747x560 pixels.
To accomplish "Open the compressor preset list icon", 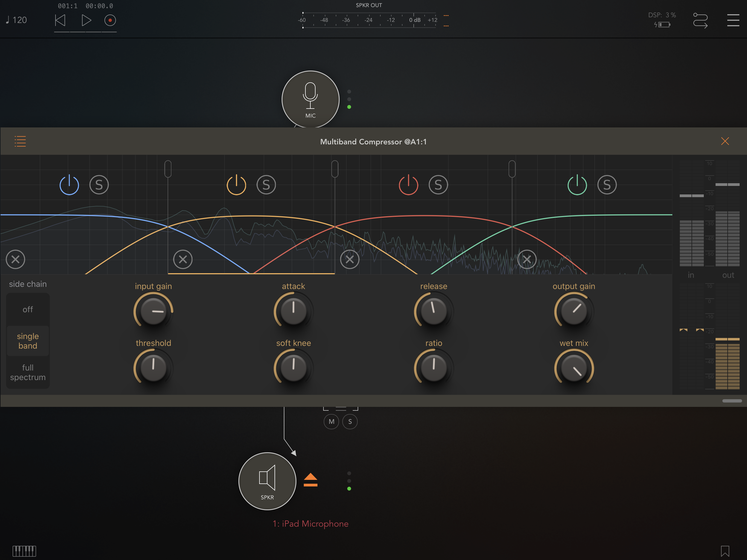I will point(20,141).
